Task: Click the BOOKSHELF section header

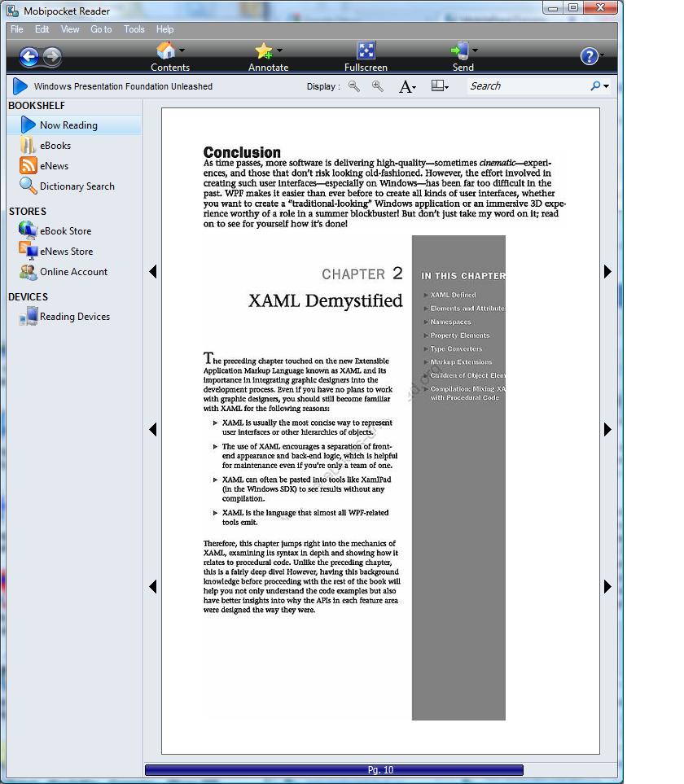Action: tap(37, 106)
